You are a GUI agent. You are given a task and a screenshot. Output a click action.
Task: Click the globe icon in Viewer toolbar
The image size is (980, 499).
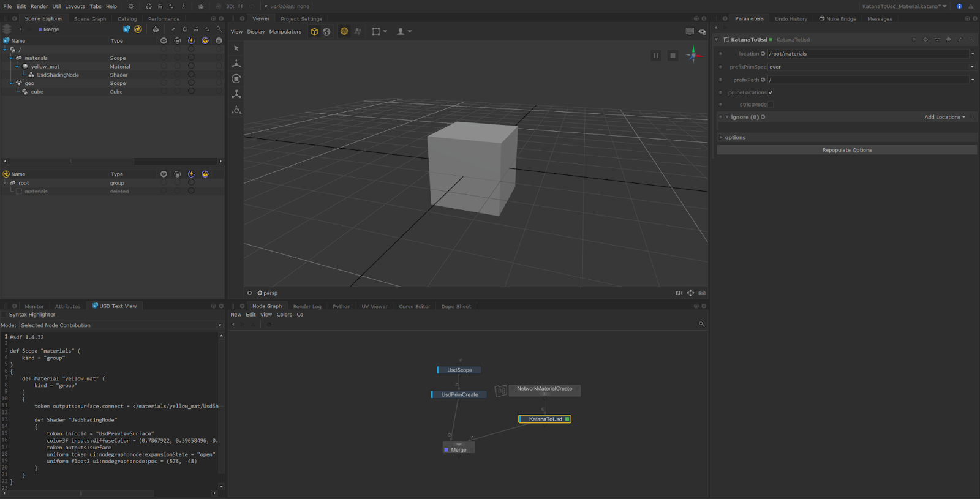pyautogui.click(x=327, y=32)
